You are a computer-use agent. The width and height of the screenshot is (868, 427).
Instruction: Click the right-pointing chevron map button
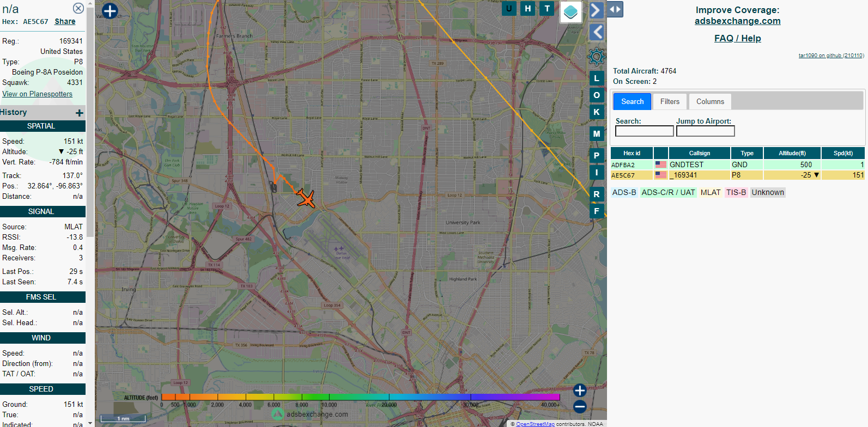click(597, 10)
